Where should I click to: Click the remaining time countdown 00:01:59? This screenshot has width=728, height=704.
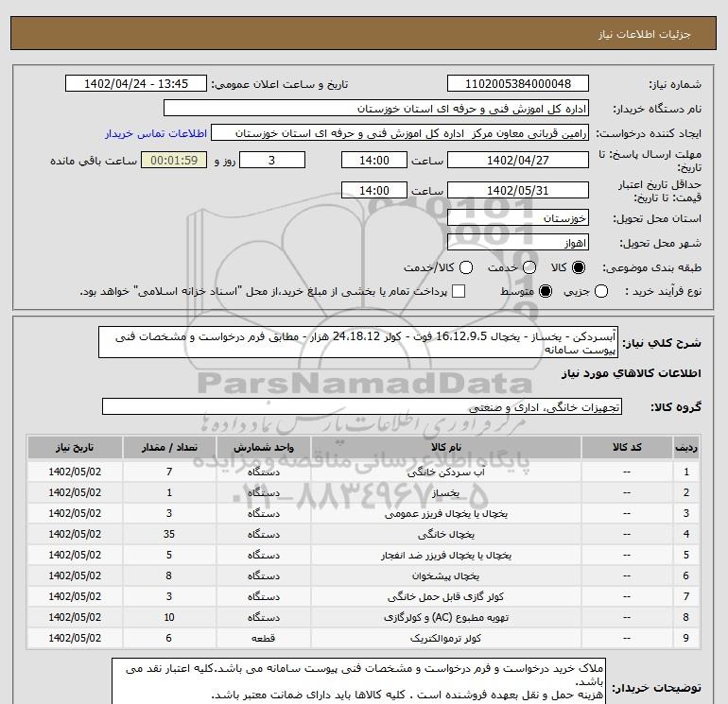tap(174, 160)
